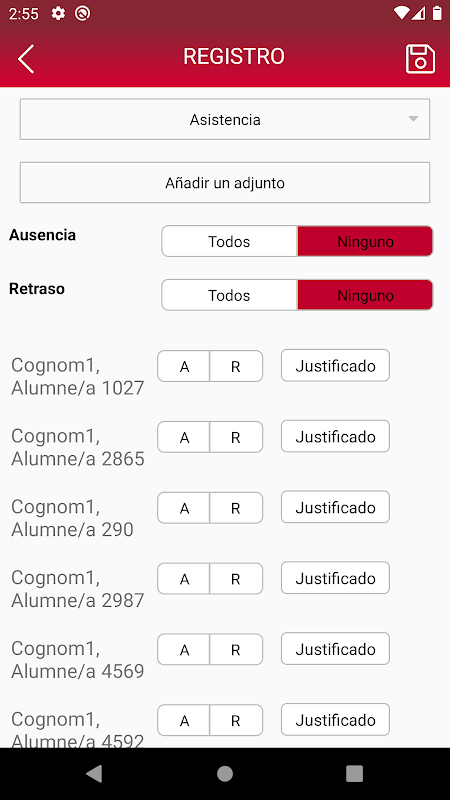The image size is (450, 800).
Task: Mark Alumne/a 2865 late with R
Action: pyautogui.click(x=236, y=437)
